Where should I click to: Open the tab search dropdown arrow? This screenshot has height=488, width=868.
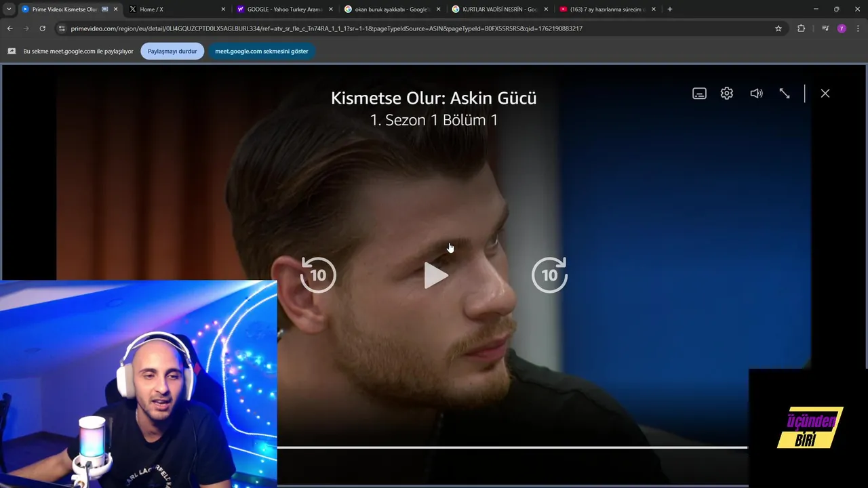(x=9, y=9)
